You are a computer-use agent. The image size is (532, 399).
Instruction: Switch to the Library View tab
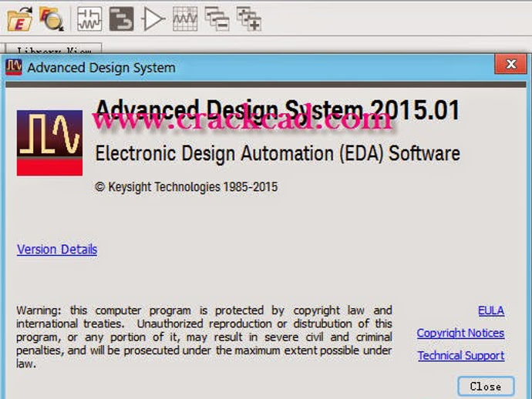54,49
